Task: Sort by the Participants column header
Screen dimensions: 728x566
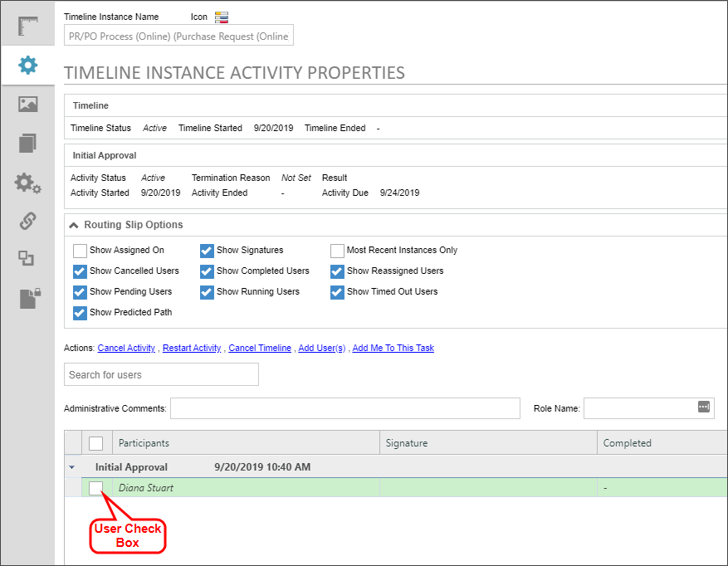Action: tap(144, 443)
